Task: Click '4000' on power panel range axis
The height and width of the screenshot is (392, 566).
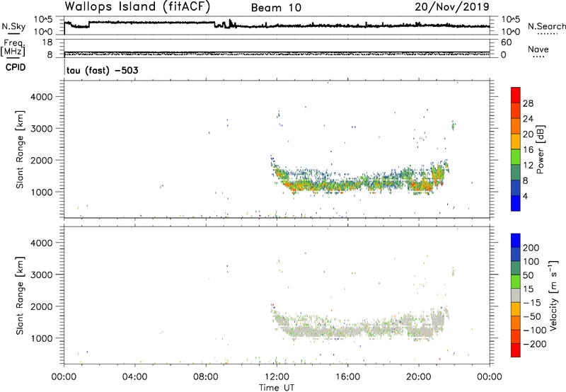Action: click(42, 97)
